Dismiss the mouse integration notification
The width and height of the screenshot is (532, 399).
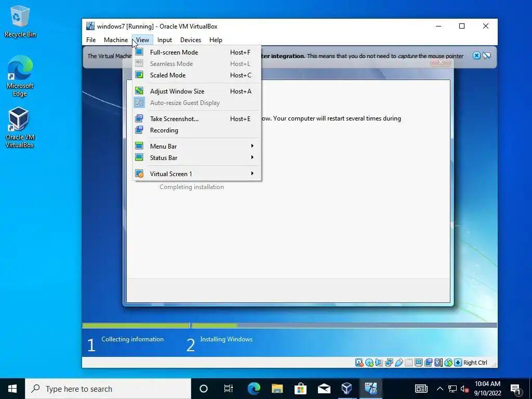[476, 55]
